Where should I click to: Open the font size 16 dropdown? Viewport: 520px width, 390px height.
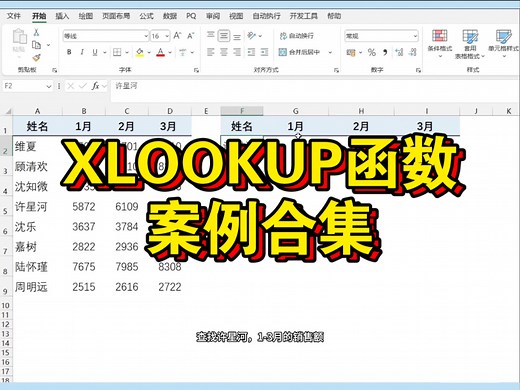tap(167, 36)
